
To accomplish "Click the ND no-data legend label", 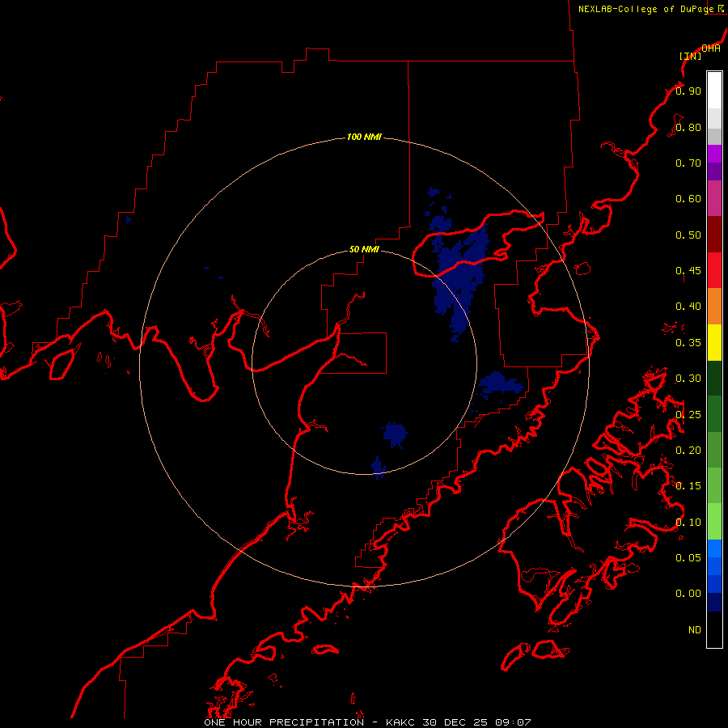I will coord(695,630).
